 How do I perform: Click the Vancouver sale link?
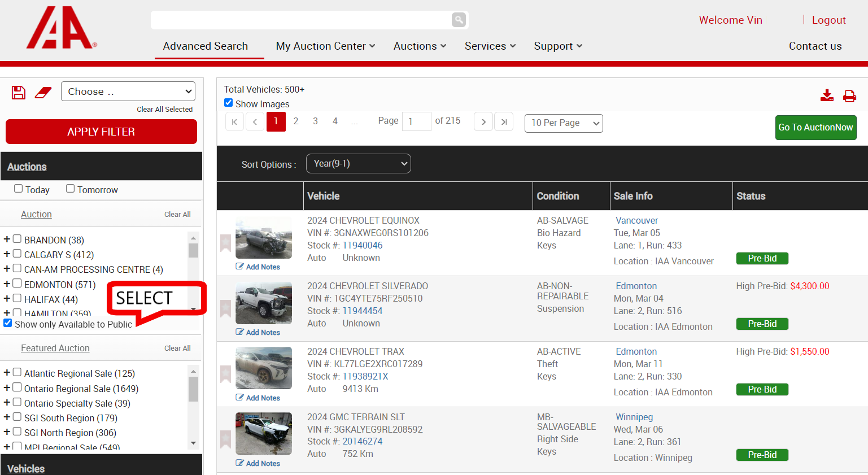tap(636, 220)
